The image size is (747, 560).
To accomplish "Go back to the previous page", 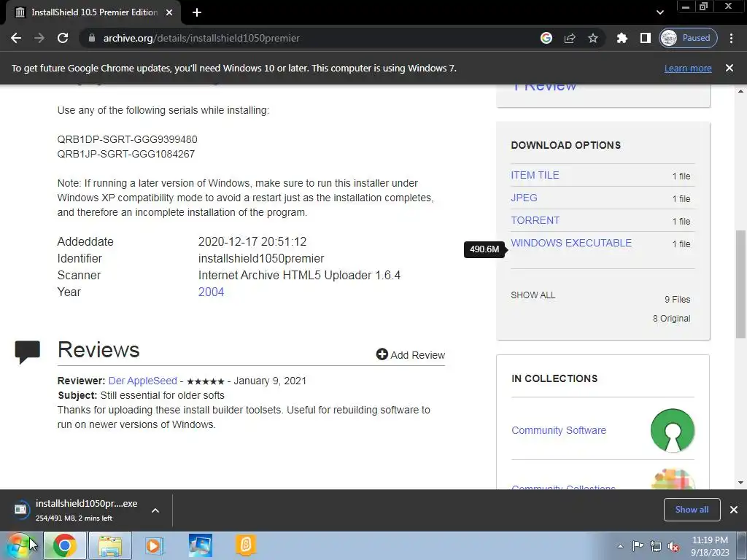I will [16, 38].
